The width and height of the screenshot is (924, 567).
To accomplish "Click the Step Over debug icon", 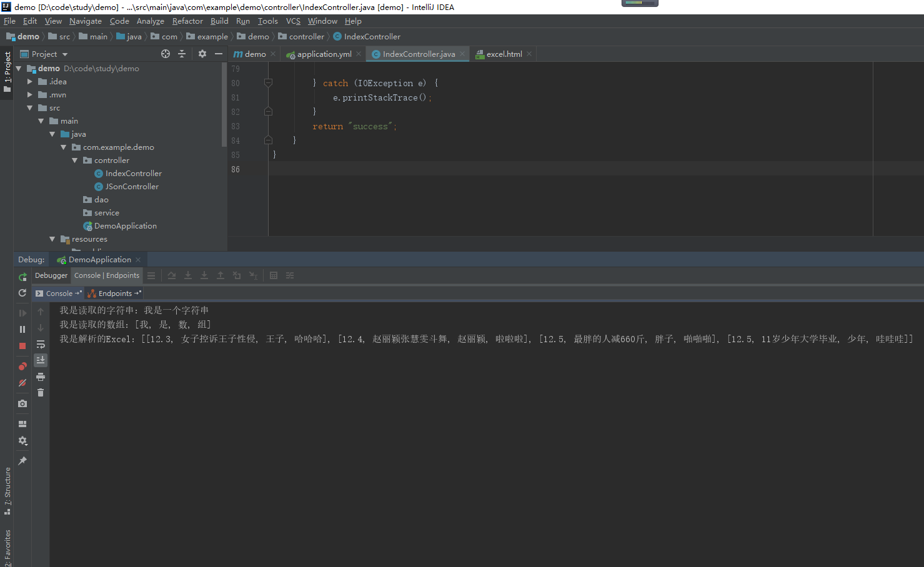I will click(172, 275).
